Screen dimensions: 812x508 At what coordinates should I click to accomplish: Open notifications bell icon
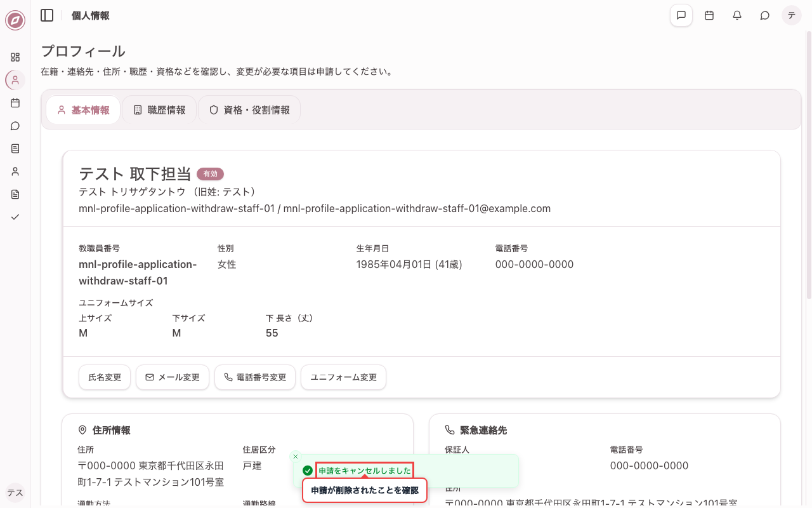737,15
